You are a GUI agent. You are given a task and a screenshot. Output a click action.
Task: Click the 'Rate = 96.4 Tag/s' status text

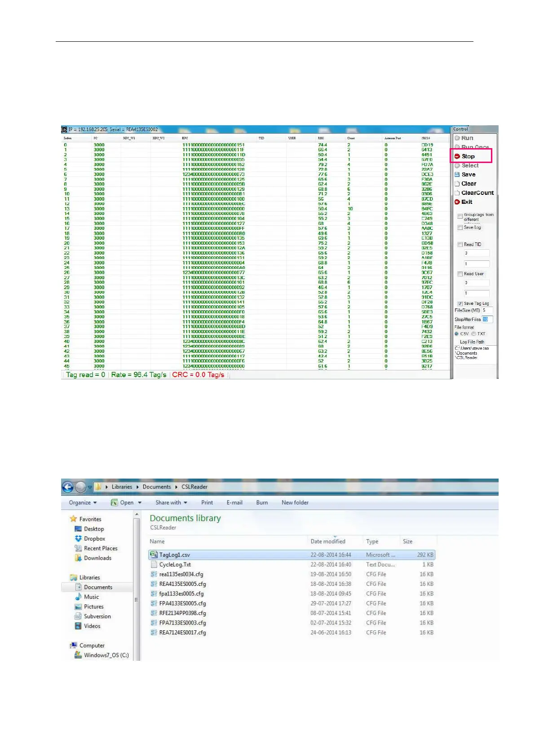(139, 375)
